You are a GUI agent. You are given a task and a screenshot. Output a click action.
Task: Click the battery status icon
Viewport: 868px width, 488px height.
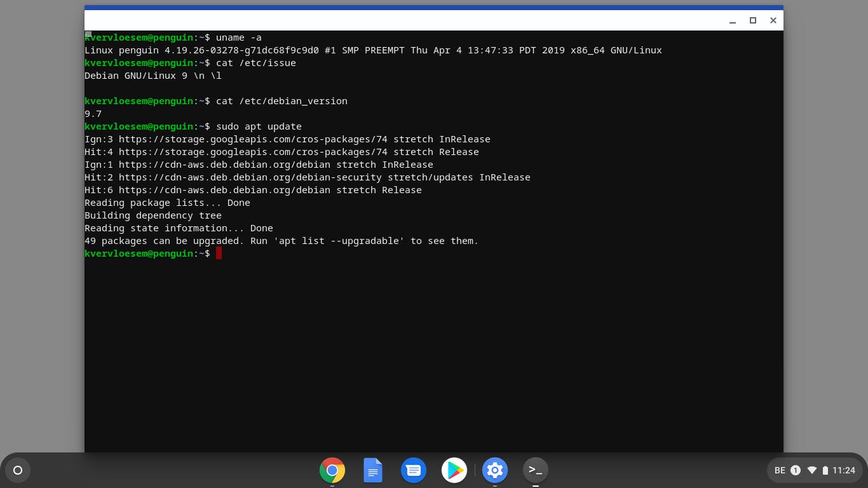[825, 470]
